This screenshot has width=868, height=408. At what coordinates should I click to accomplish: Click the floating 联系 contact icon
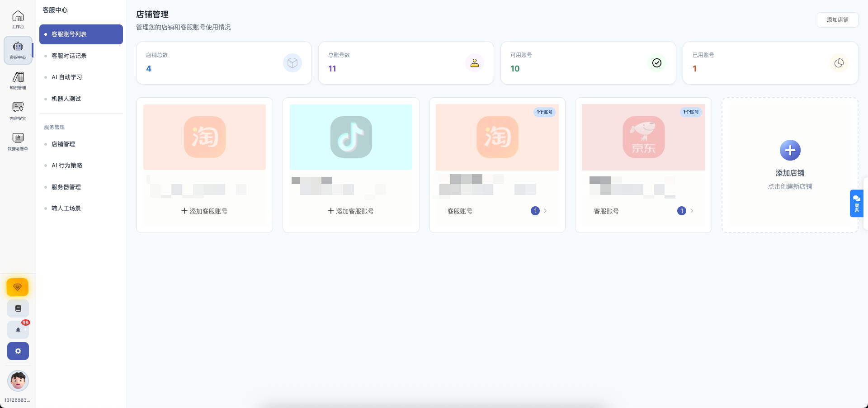click(x=856, y=204)
